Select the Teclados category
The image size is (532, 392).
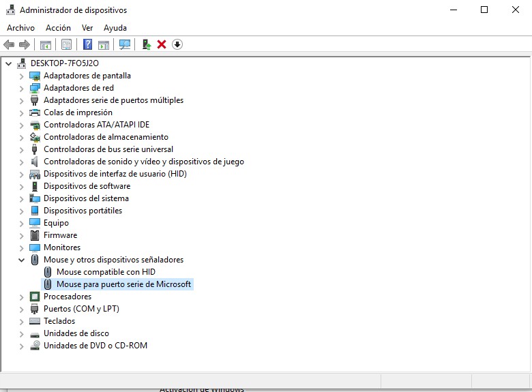point(59,321)
